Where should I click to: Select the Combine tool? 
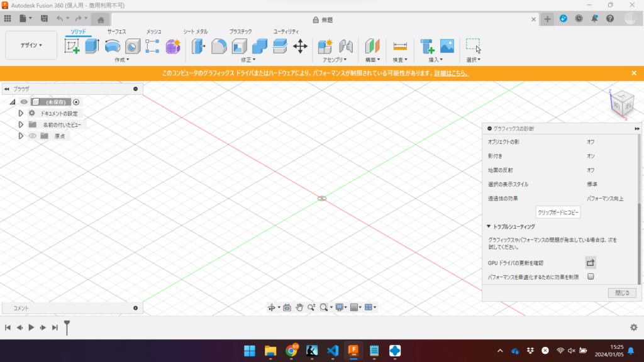pyautogui.click(x=260, y=46)
